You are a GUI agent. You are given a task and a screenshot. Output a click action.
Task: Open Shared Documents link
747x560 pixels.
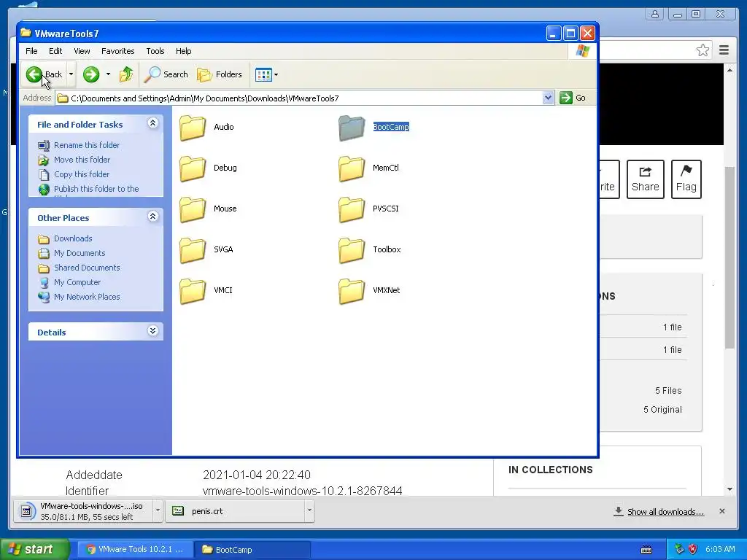[x=87, y=268]
